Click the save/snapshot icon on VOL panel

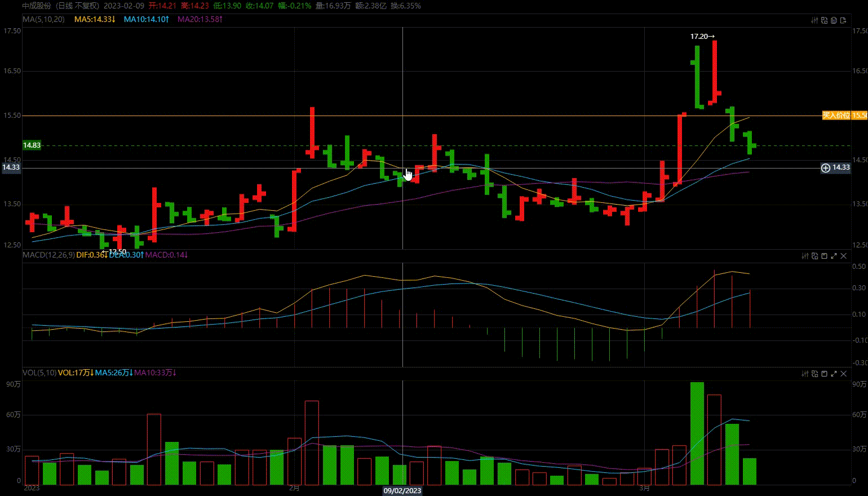(x=824, y=374)
